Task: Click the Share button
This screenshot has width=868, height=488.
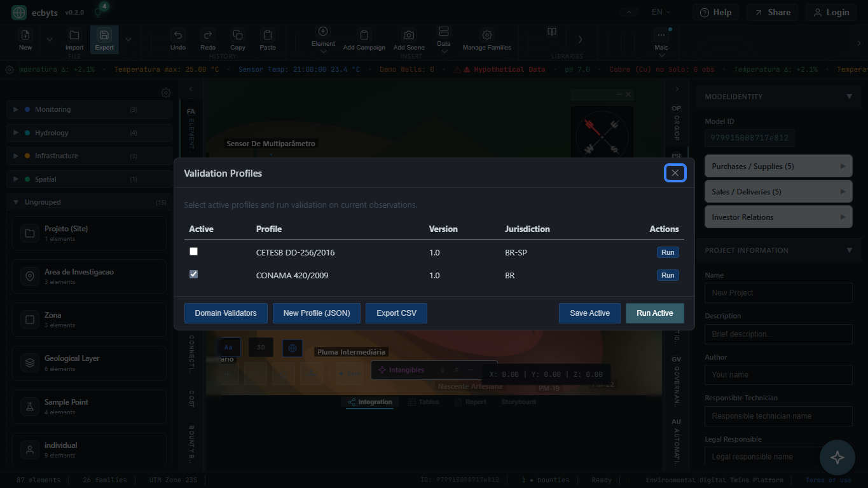Action: point(772,12)
